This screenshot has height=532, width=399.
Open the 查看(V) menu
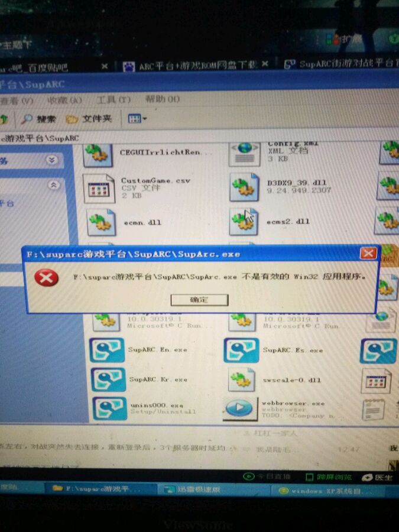click(17, 100)
